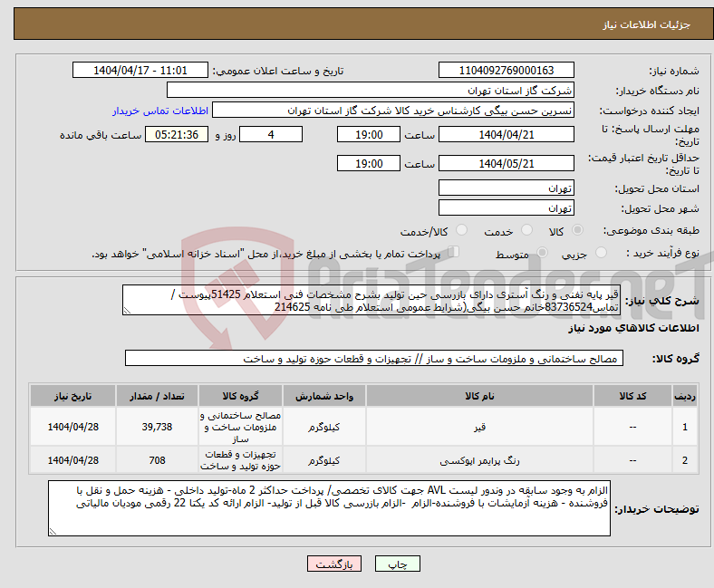Click the response deadline date 1404/04/21
The height and width of the screenshot is (588, 714).
click(506, 134)
